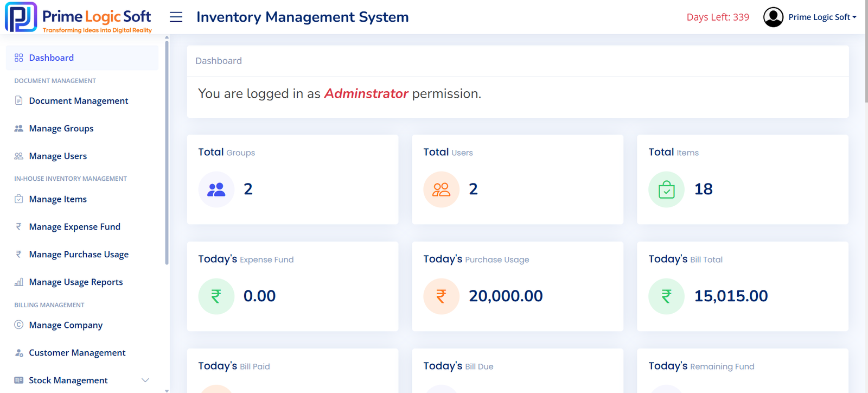Click the Customer Management person icon
Screen dimensions: 868x393
coord(19,352)
